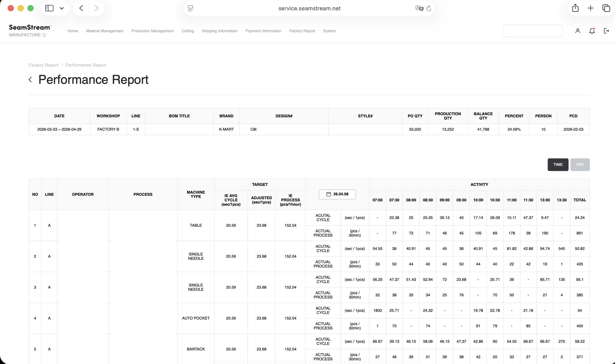
Task: Click the refresh icon next to MANUFACTURE
Action: (44, 35)
